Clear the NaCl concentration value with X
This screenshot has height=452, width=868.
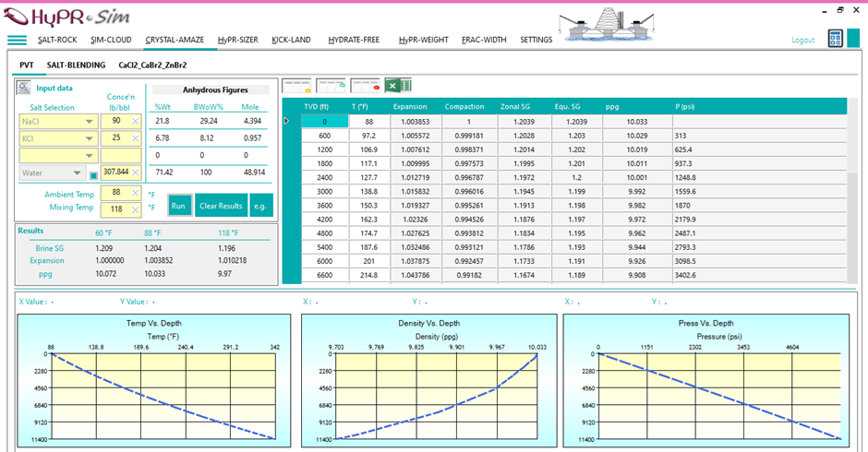coord(135,121)
